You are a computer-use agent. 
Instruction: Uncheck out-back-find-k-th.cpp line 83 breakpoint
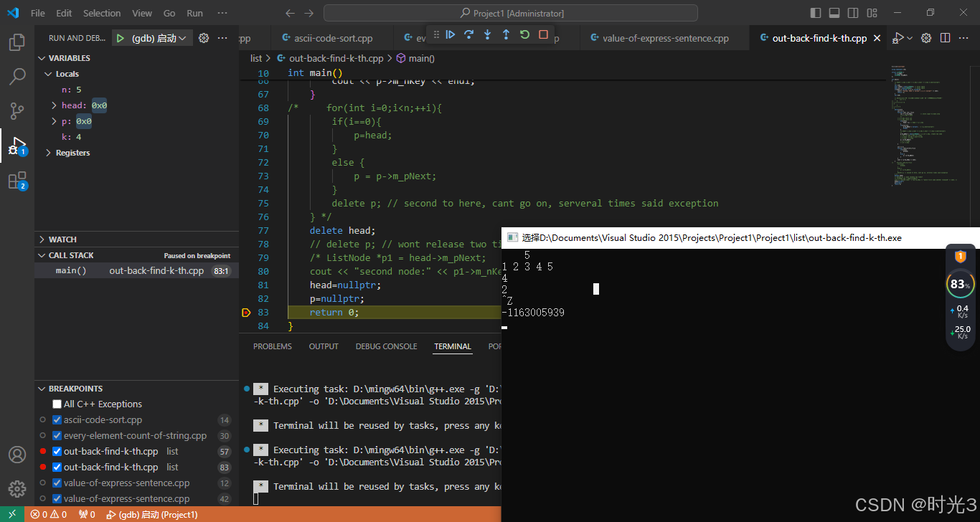pos(57,467)
